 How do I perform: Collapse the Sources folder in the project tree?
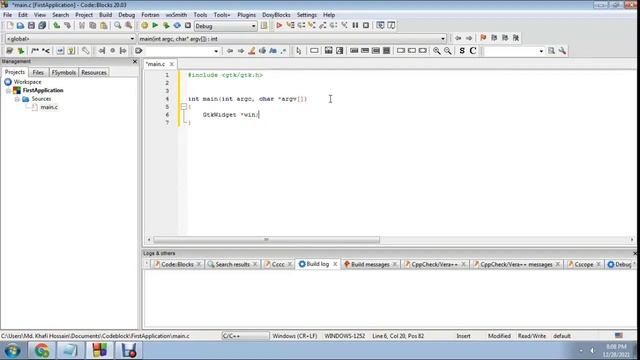coord(17,99)
